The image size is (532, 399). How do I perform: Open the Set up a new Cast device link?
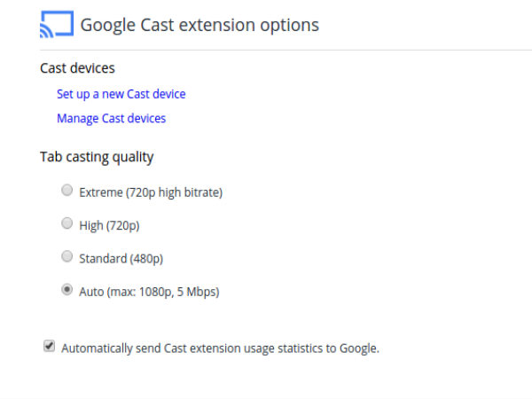click(121, 94)
